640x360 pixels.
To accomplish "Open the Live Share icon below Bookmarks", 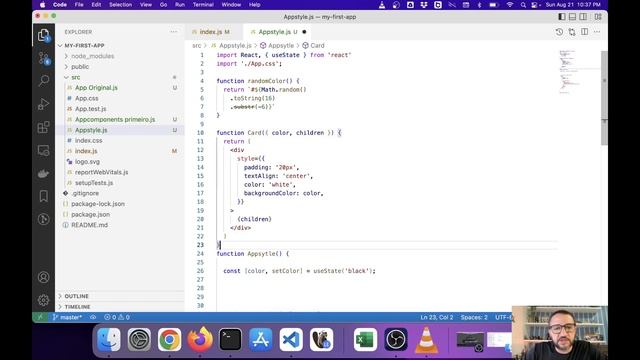I will (x=43, y=219).
